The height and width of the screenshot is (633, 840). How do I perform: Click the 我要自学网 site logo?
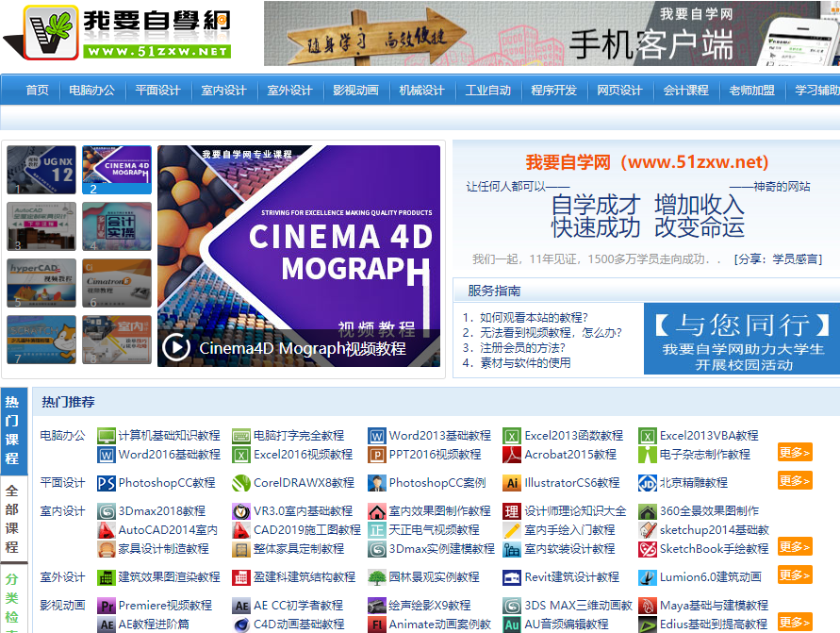(117, 32)
